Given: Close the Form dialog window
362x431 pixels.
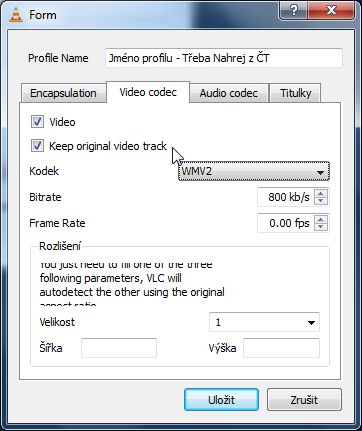Looking at the screenshot, I should click(331, 10).
